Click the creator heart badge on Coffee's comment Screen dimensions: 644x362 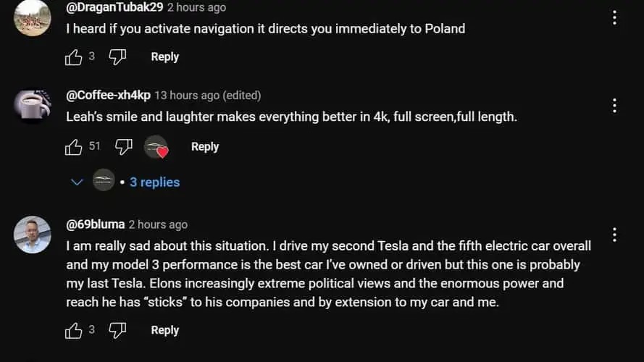pos(156,148)
